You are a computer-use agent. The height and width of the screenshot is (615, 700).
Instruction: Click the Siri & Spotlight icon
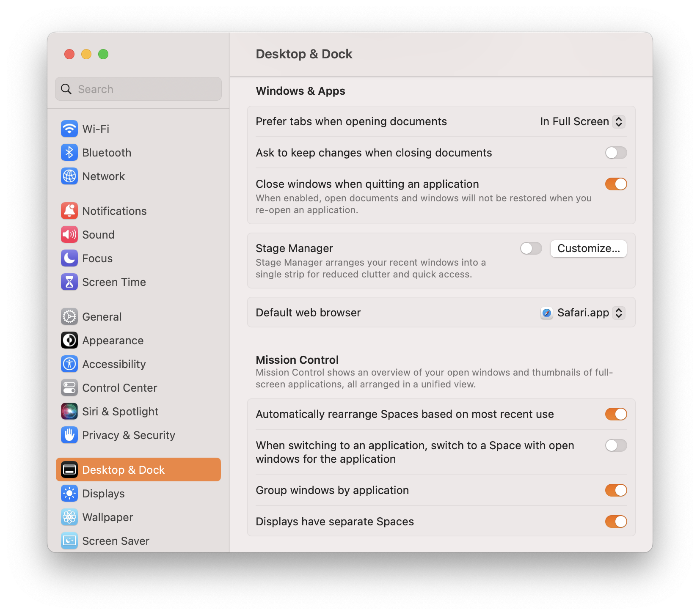point(69,412)
